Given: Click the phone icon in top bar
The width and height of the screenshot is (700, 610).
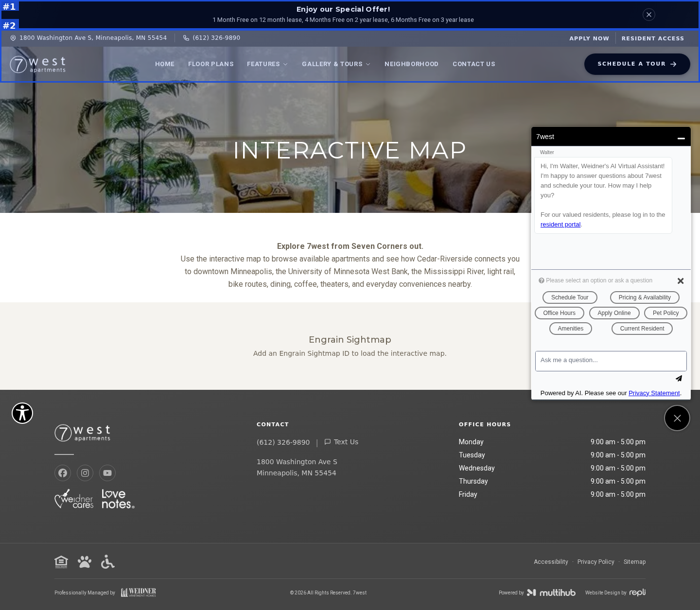Looking at the screenshot, I should click(x=186, y=38).
